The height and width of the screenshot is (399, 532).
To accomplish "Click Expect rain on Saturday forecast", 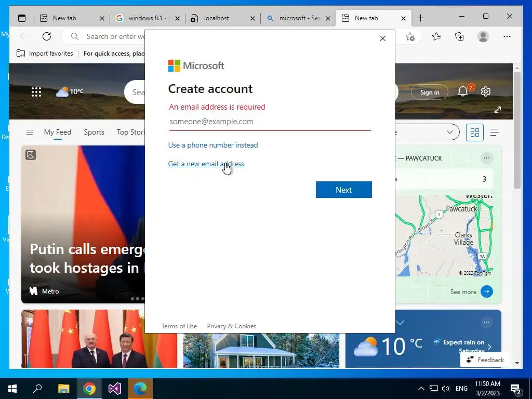I will (463, 346).
